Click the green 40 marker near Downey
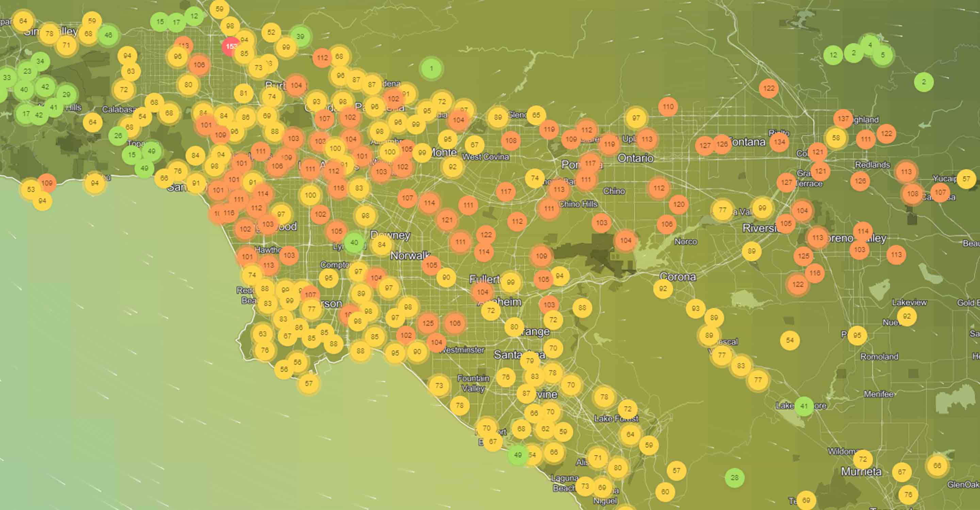Screen dimensions: 980x510 354,242
